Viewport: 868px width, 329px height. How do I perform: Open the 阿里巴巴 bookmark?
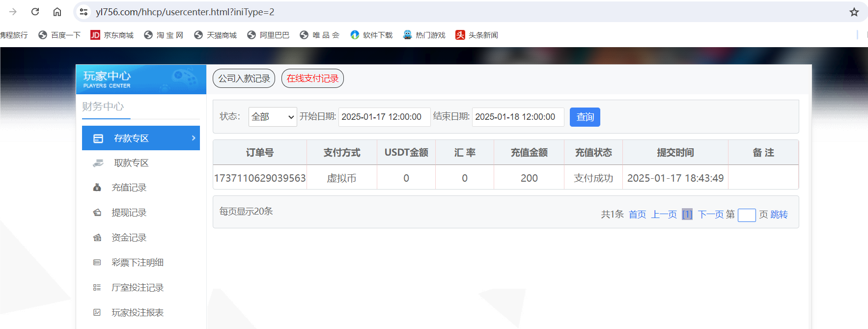click(268, 35)
